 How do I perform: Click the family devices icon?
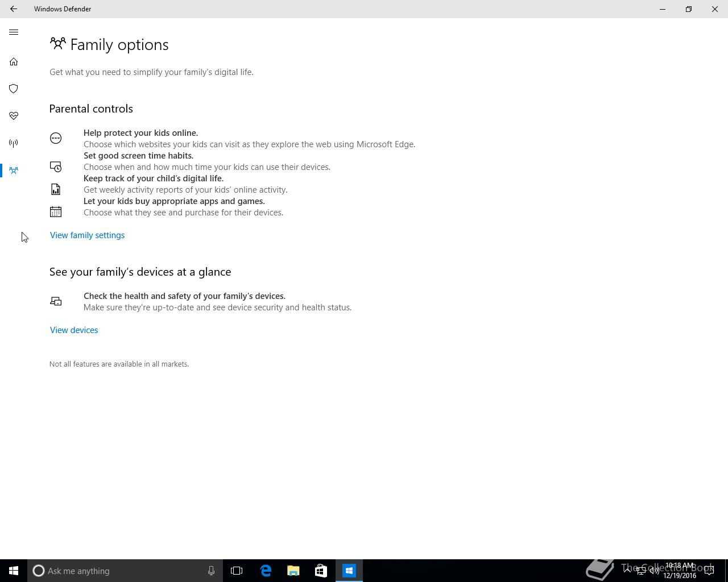coord(56,301)
